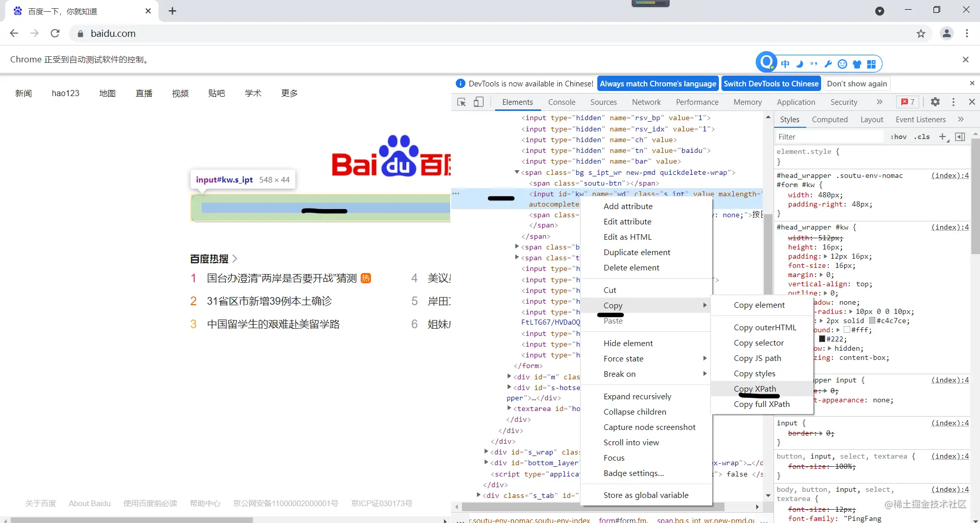Click the #fff background color swatch
The image size is (980, 523).
847,330
